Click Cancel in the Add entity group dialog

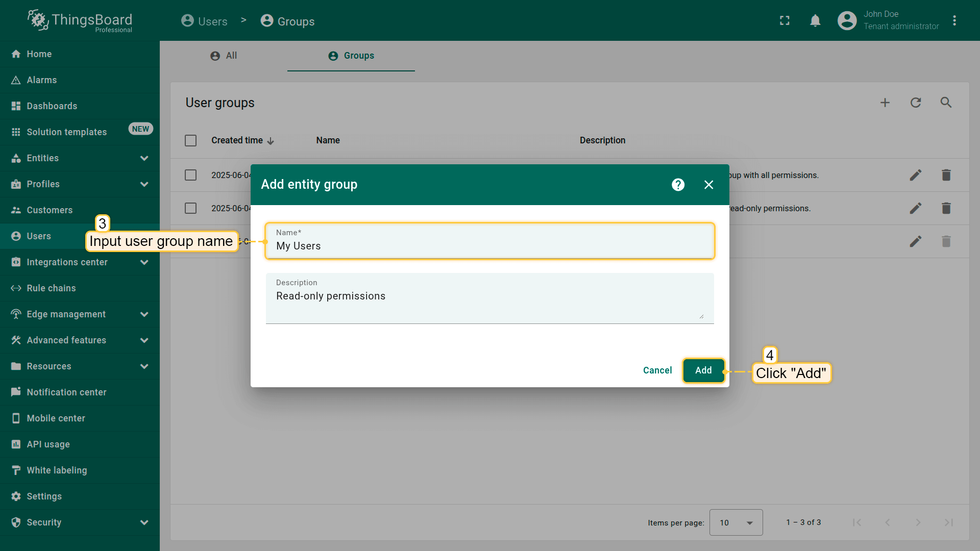click(657, 370)
